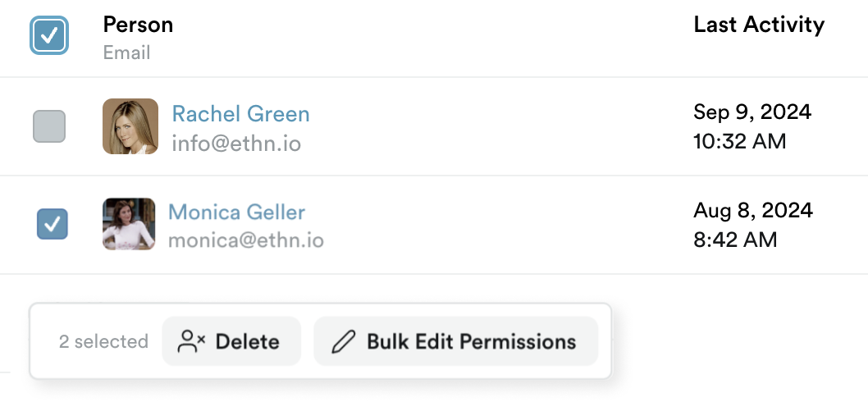Click the monica@ethn.io email address

tap(246, 240)
